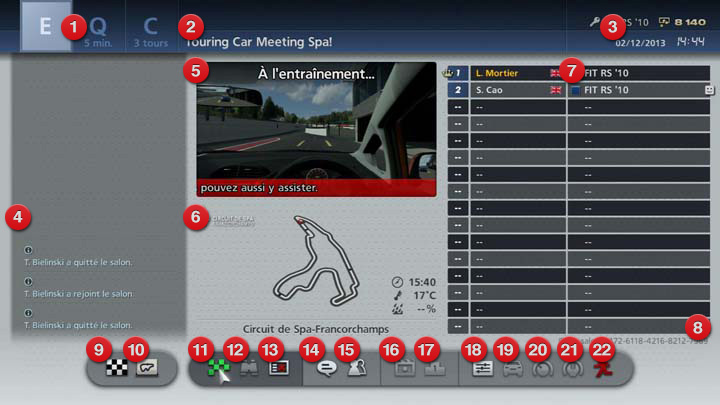Open the red regulations list icon
This screenshot has width=720, height=405.
coord(278,368)
